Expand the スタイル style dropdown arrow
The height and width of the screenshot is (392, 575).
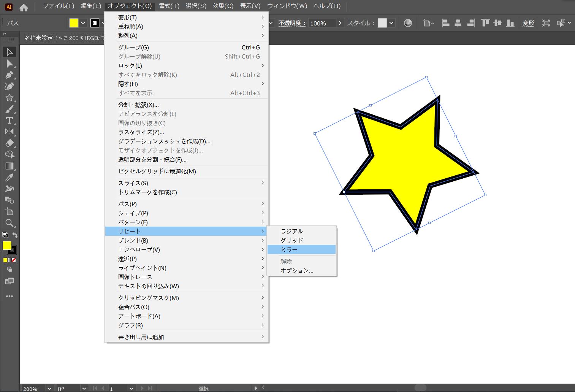pos(391,23)
